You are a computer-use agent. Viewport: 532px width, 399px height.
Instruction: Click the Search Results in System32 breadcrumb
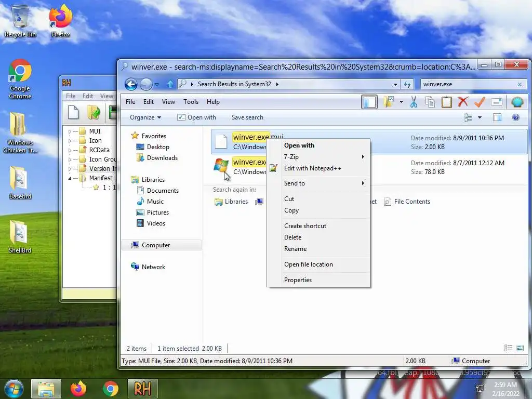pos(234,84)
